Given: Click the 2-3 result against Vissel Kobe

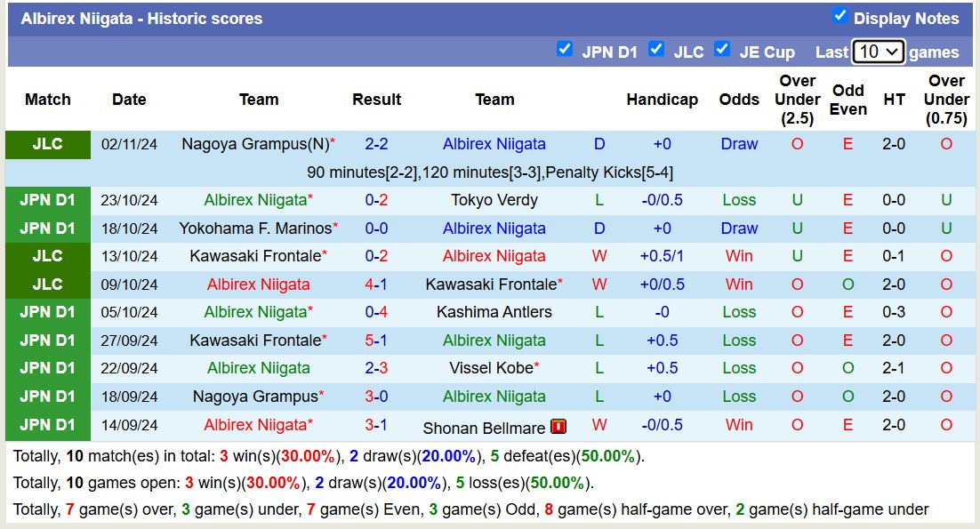Looking at the screenshot, I should tap(376, 368).
